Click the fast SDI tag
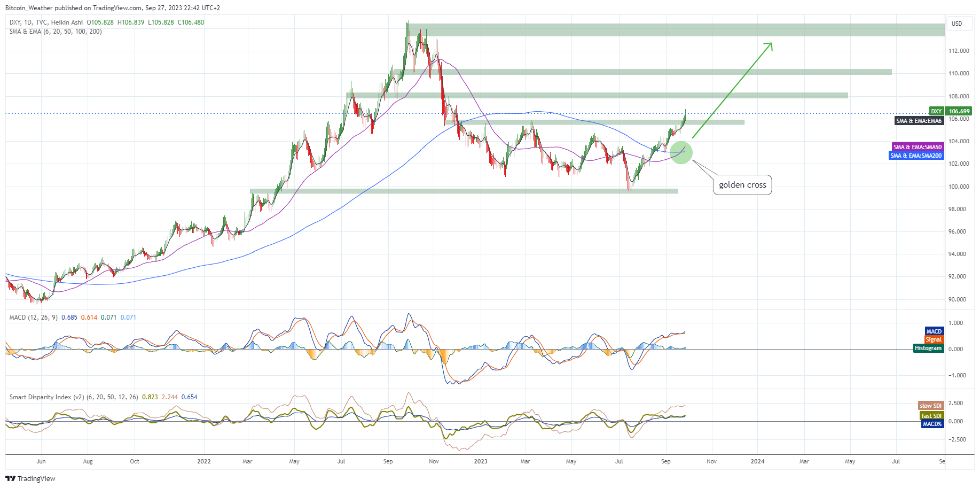Screen dimensions: 980x488 (931, 416)
